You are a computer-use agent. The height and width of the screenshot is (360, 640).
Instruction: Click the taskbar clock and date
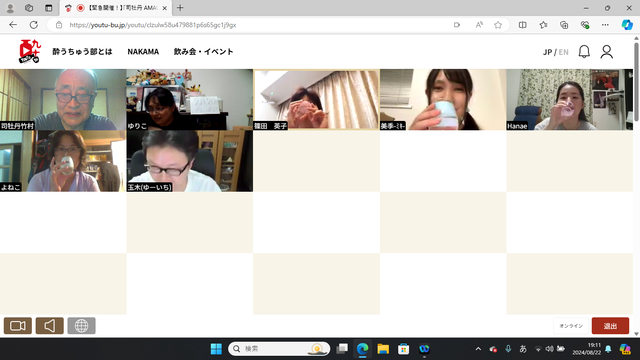[x=587, y=349]
